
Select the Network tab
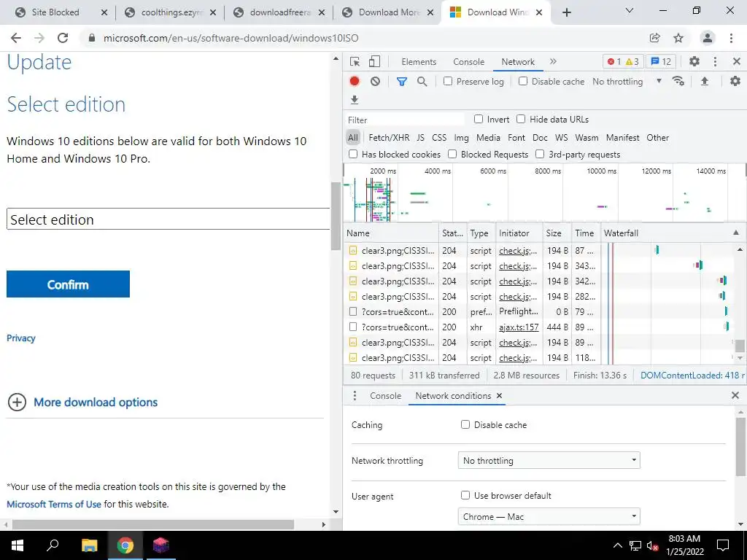click(518, 62)
